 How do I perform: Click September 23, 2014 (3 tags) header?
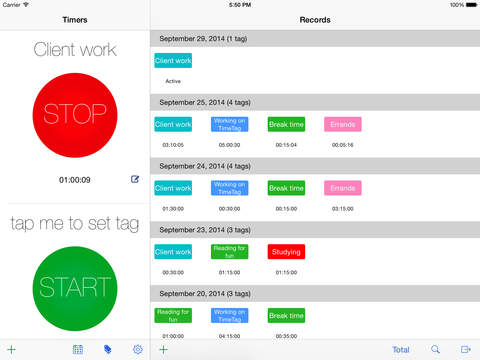click(315, 230)
